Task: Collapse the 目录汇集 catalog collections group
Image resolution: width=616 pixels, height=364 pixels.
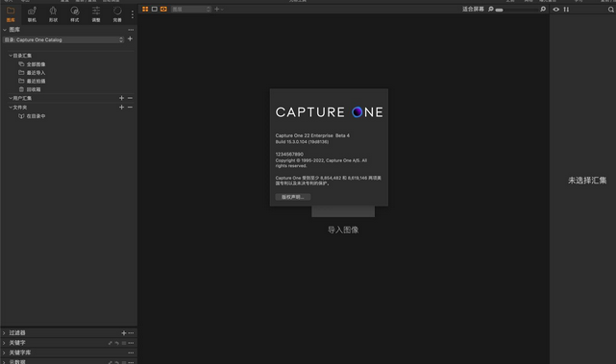Action: click(x=11, y=56)
